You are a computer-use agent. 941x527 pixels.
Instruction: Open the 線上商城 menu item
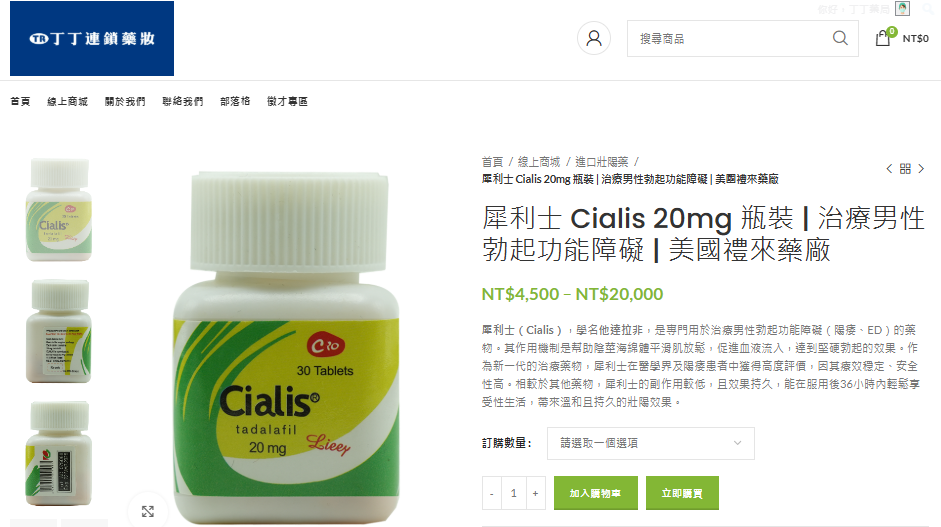click(x=67, y=101)
